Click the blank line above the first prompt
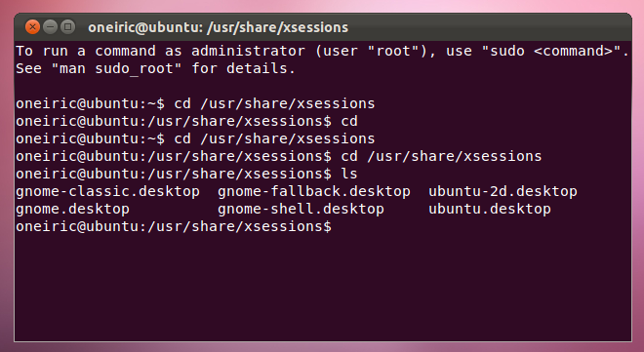Screen dimensions: 644x352 (323, 86)
